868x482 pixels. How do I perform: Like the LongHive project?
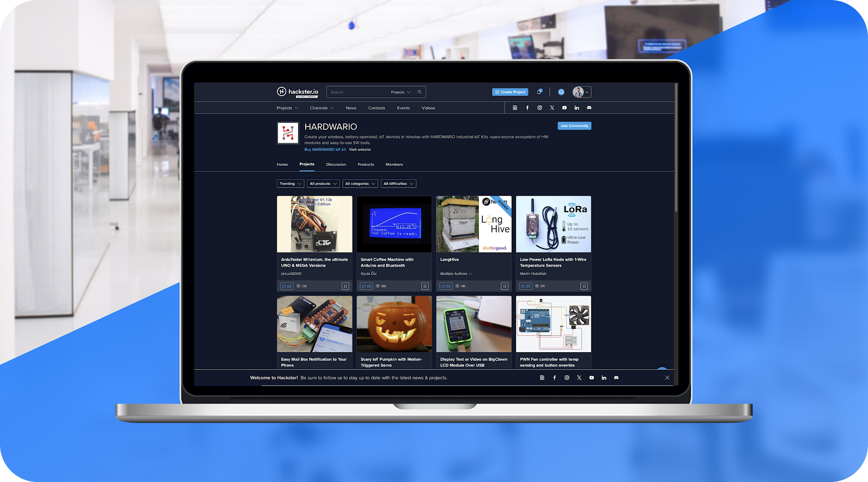click(x=446, y=286)
